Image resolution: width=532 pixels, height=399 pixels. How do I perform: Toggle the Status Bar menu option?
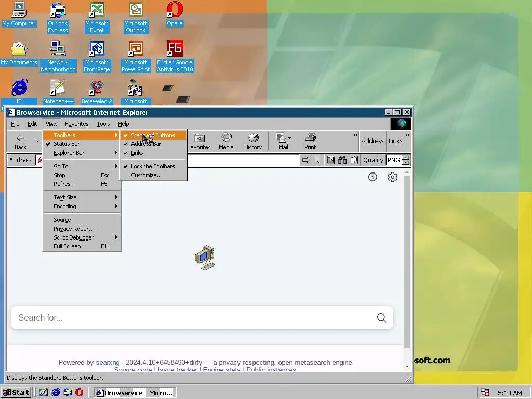[82, 144]
